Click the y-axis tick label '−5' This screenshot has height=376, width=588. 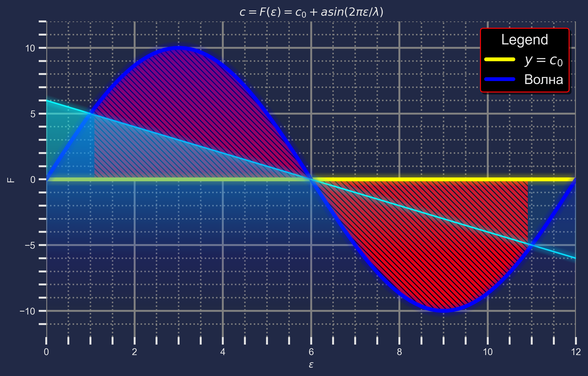tap(30, 245)
